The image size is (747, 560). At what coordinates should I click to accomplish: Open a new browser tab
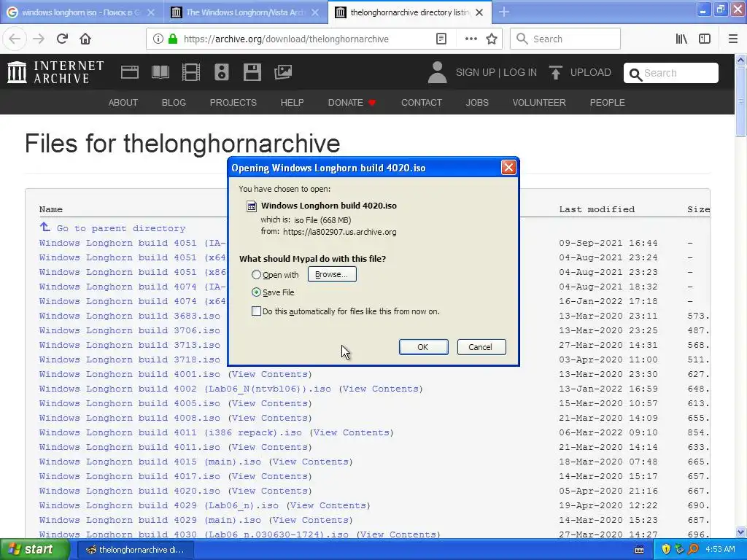pos(504,12)
